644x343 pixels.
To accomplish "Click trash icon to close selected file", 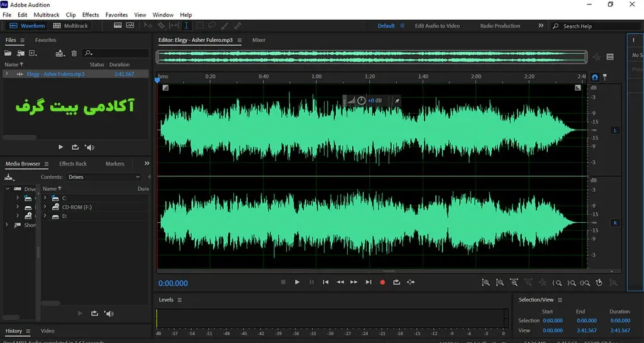I will 74,53.
